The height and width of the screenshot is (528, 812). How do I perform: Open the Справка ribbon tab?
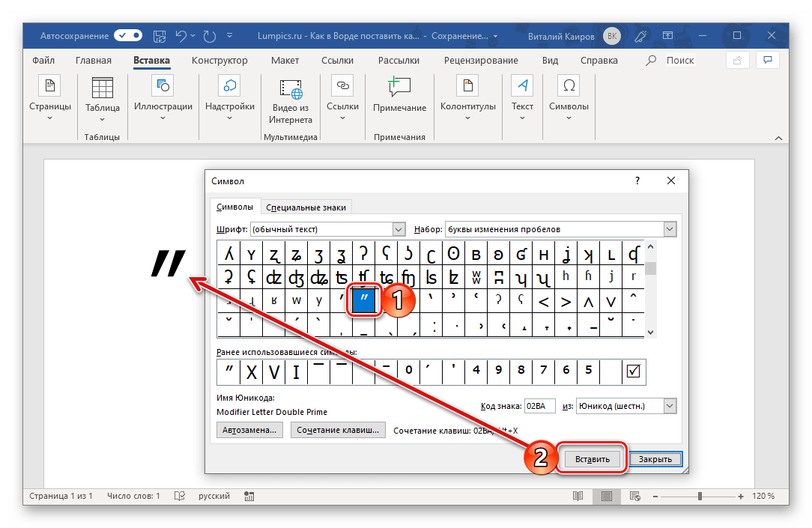coord(599,61)
